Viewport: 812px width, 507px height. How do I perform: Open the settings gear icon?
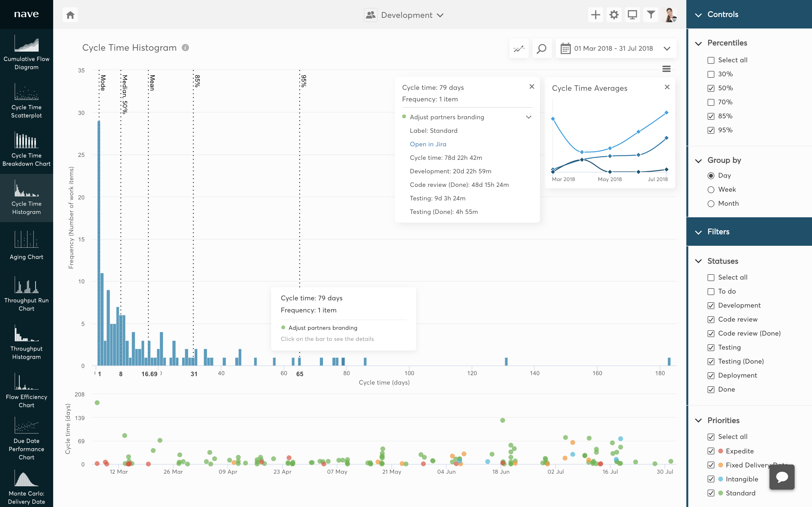point(614,15)
